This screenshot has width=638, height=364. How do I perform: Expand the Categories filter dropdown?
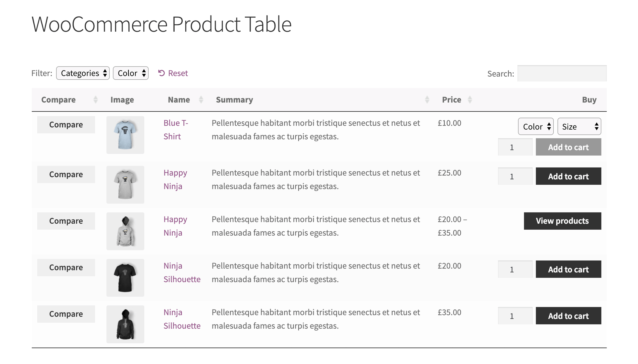[x=83, y=73]
